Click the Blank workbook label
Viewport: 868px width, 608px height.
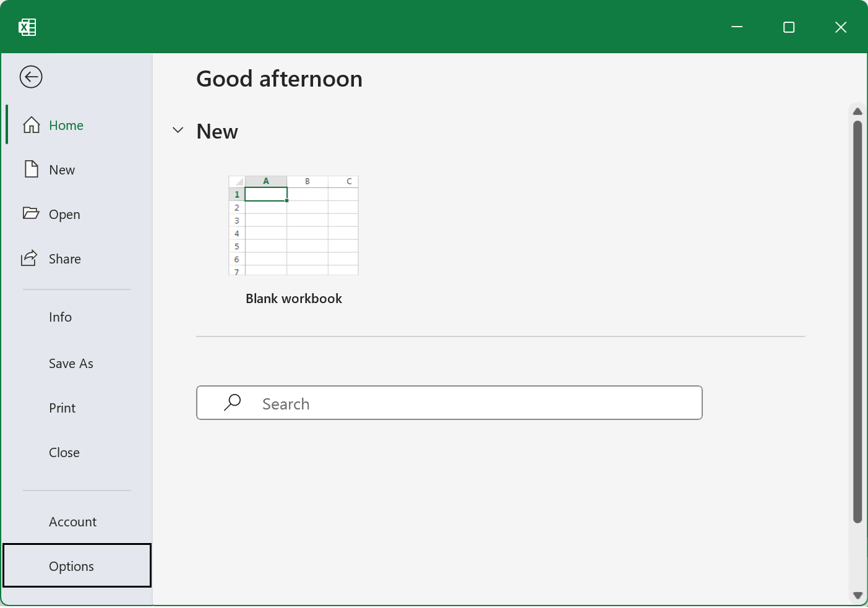294,299
